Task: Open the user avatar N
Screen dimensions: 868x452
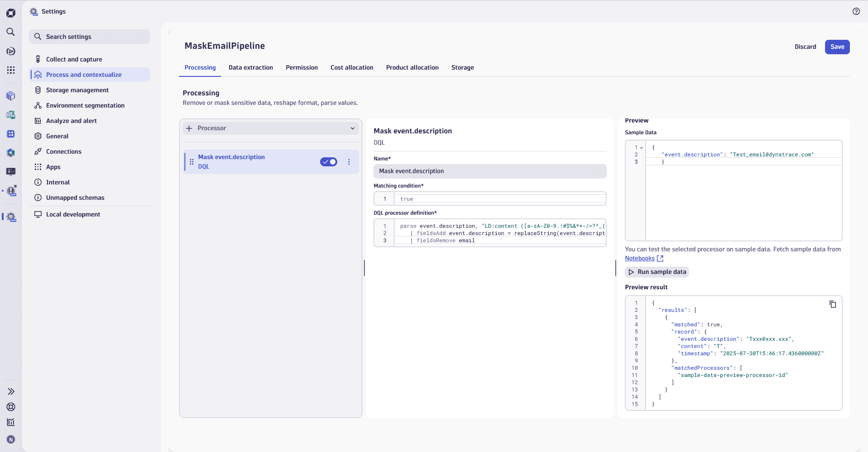Action: [11, 439]
